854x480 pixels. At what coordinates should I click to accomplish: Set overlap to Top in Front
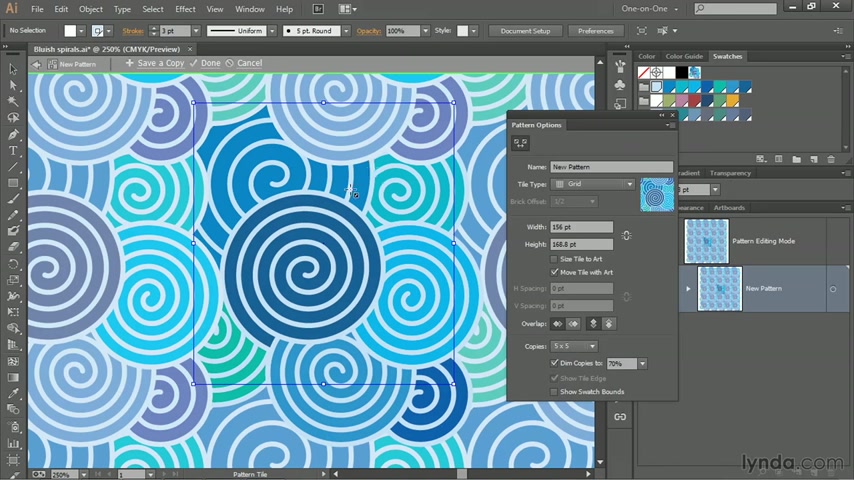pyautogui.click(x=593, y=324)
